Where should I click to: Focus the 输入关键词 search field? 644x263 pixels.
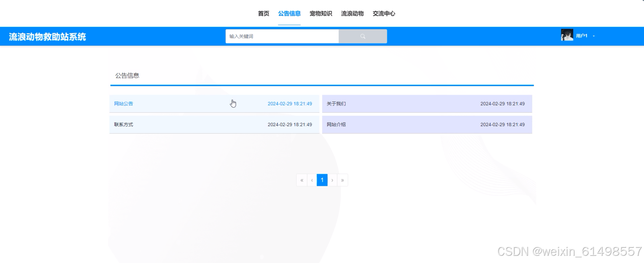[x=282, y=36]
